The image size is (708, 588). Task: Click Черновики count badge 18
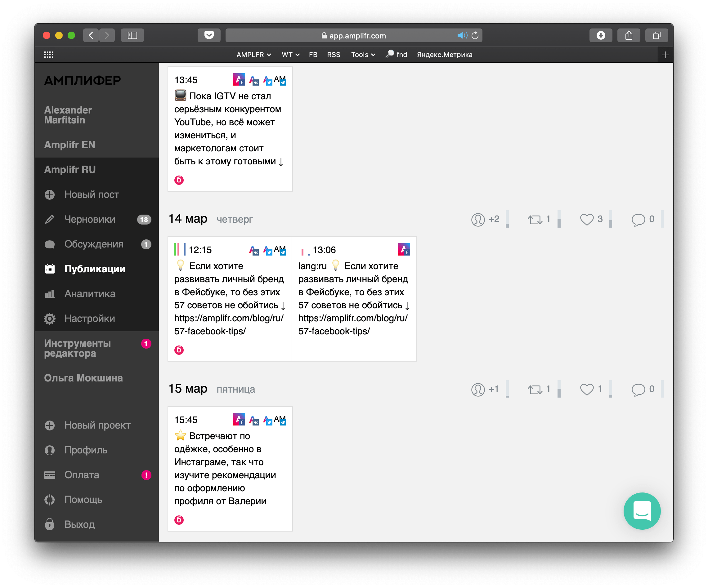144,219
